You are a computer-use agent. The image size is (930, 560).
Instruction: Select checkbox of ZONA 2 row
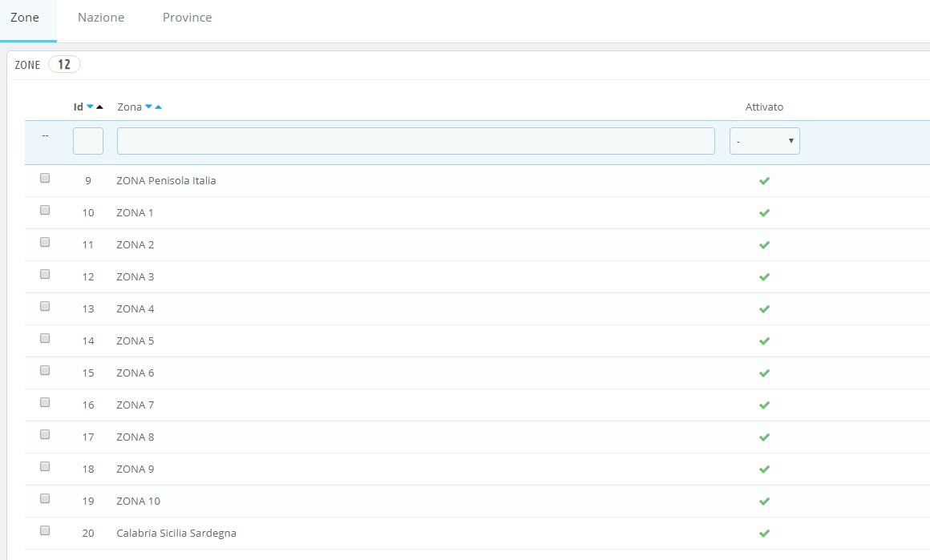(44, 242)
